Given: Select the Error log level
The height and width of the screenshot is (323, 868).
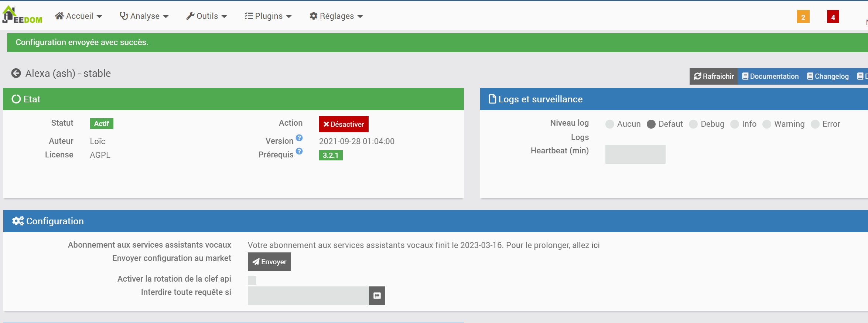Looking at the screenshot, I should pyautogui.click(x=815, y=124).
